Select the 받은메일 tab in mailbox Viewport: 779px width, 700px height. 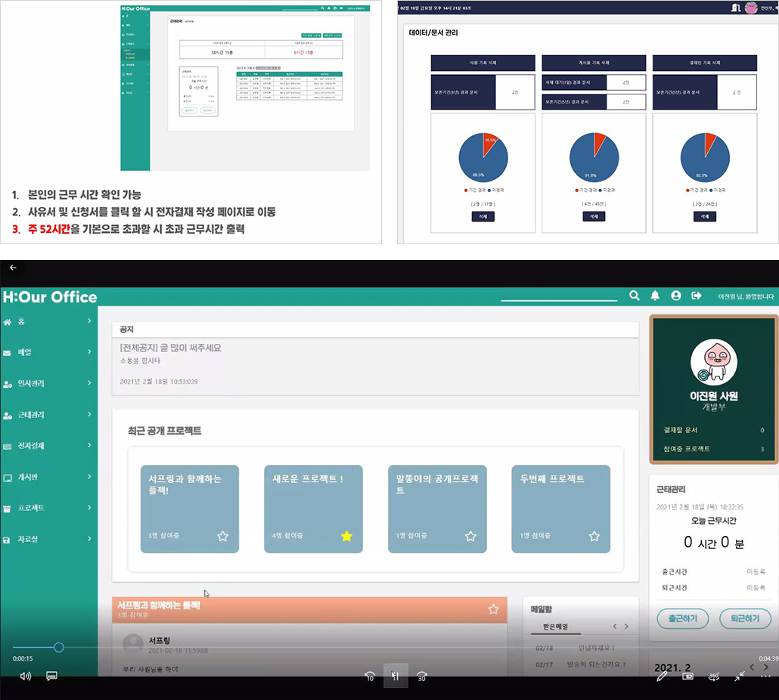click(x=555, y=627)
